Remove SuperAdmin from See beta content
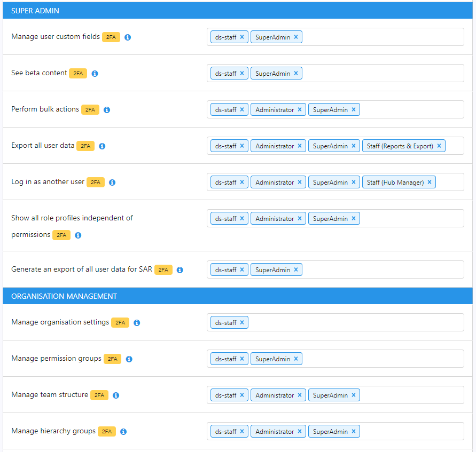The height and width of the screenshot is (452, 476). coord(296,73)
